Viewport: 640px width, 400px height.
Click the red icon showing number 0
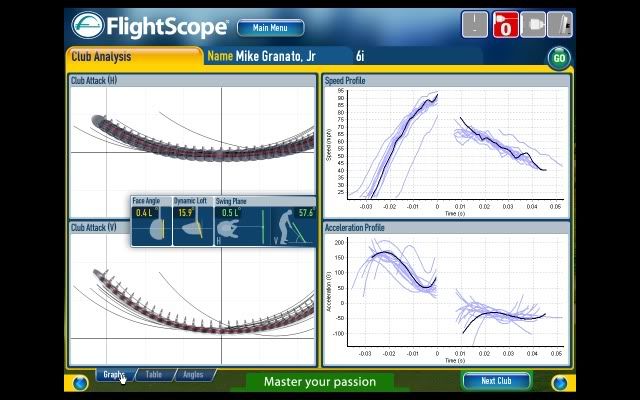506,25
